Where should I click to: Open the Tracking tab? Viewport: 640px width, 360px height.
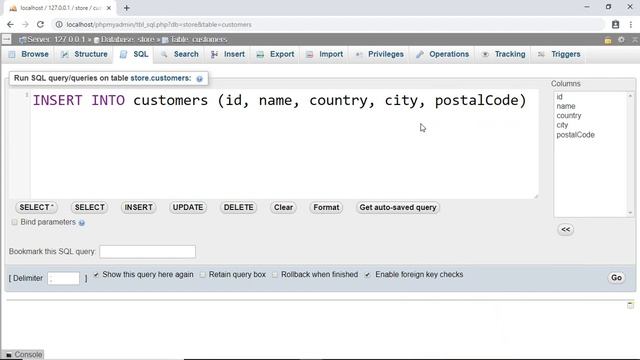pyautogui.click(x=503, y=54)
